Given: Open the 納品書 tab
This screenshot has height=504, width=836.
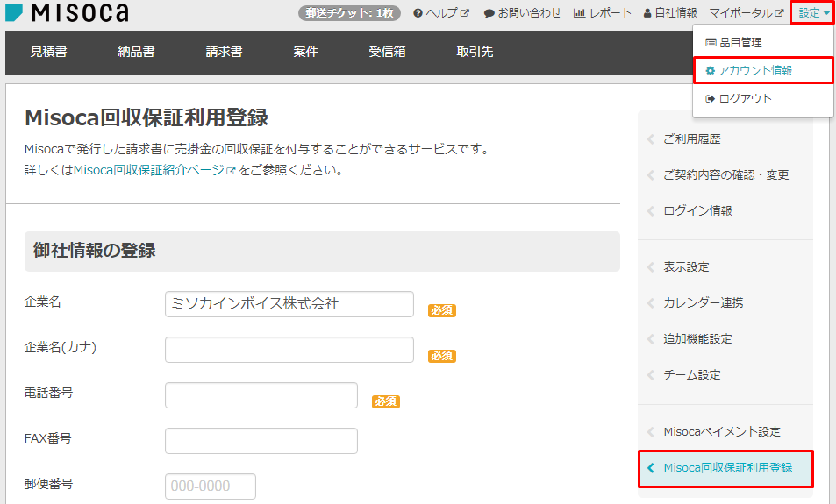Looking at the screenshot, I should (136, 52).
